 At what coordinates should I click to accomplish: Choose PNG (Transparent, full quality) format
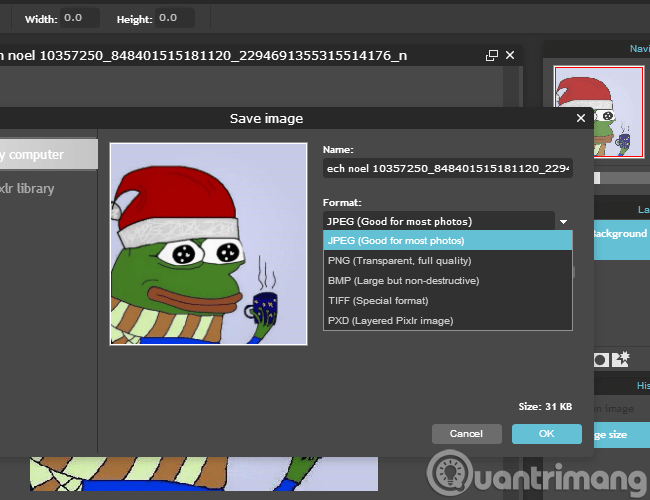click(448, 261)
